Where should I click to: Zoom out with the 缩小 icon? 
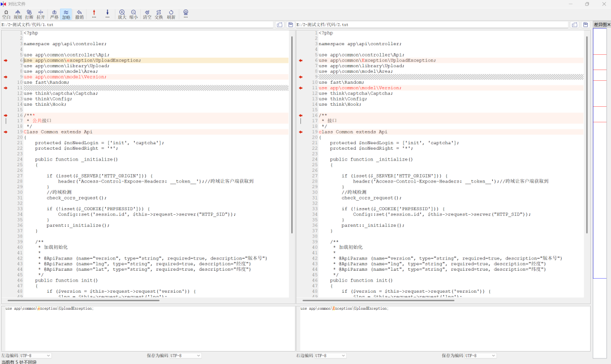134,14
